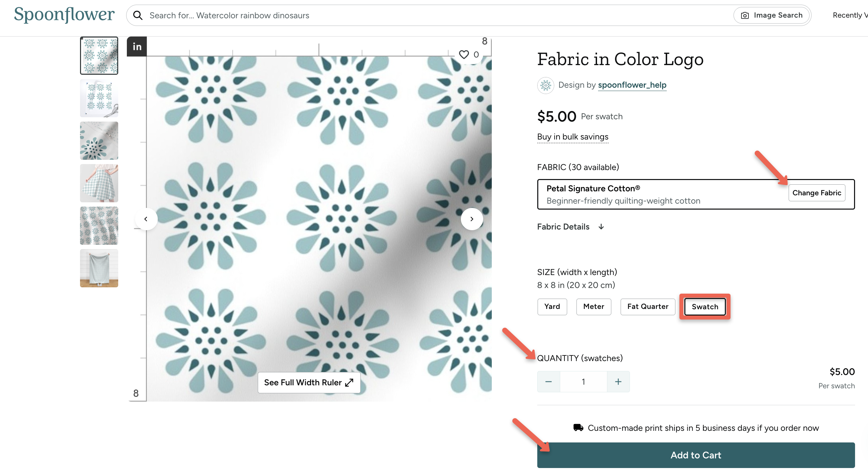The image size is (868, 473).
Task: Select the Swatch size tab
Action: (705, 307)
